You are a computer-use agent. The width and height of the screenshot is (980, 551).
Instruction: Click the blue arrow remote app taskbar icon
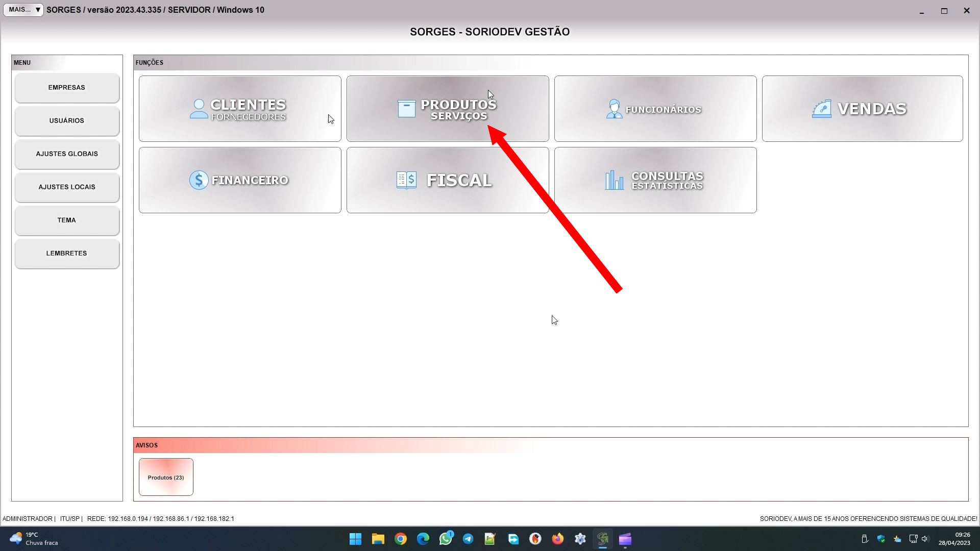pyautogui.click(x=513, y=539)
